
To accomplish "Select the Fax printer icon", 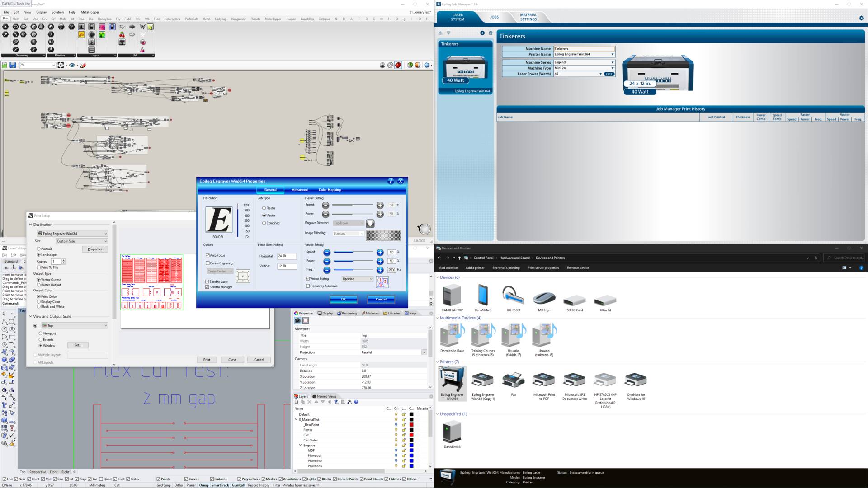I will [513, 385].
